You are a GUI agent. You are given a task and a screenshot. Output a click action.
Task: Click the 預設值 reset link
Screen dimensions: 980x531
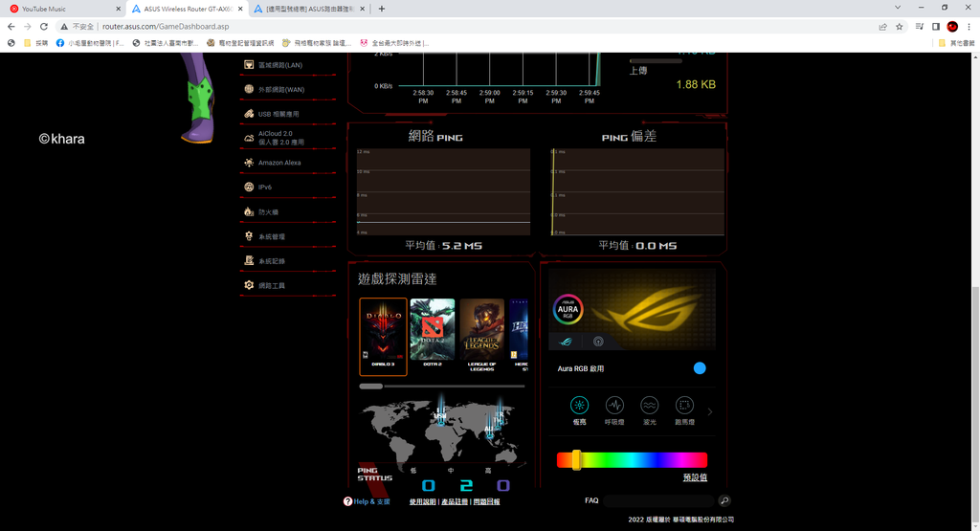(x=695, y=477)
